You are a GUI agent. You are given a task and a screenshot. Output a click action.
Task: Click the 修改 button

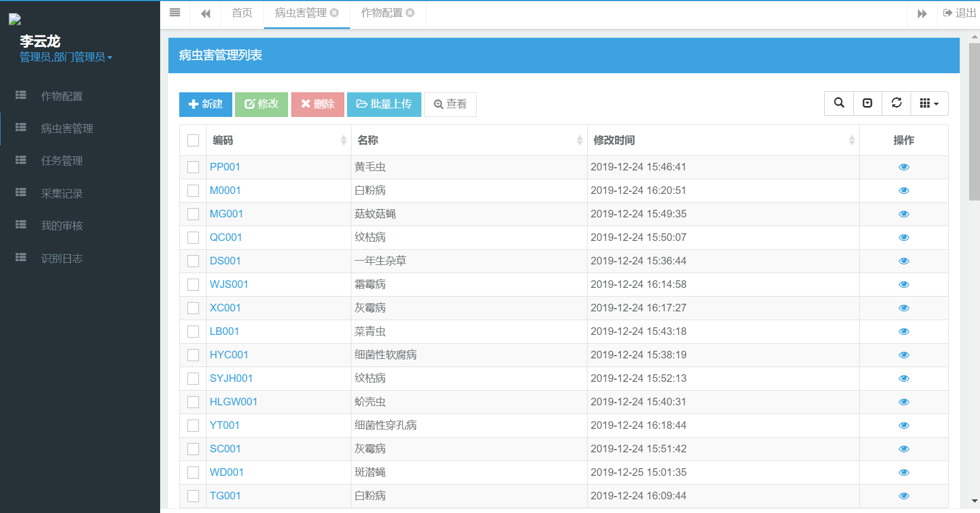pos(261,104)
